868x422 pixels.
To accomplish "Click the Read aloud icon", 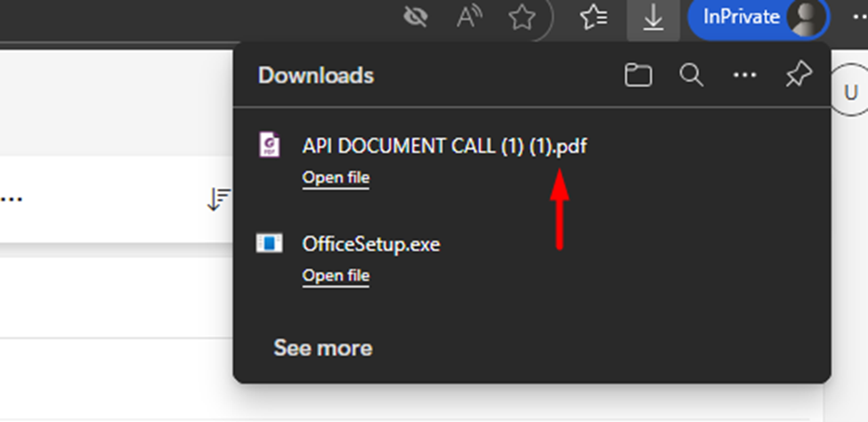I will tap(469, 18).
